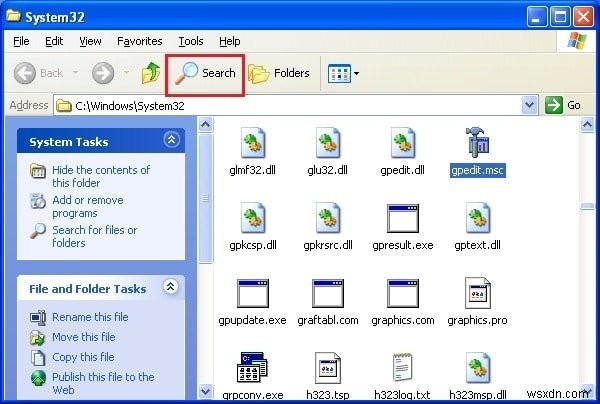This screenshot has width=600, height=404.
Task: Open the Back history dropdown arrow
Action: (75, 73)
